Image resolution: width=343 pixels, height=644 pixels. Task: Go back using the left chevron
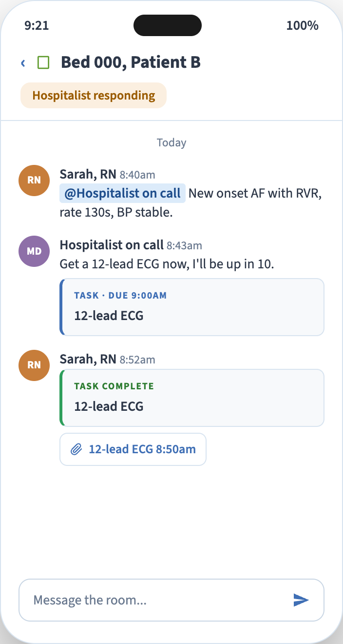point(23,63)
